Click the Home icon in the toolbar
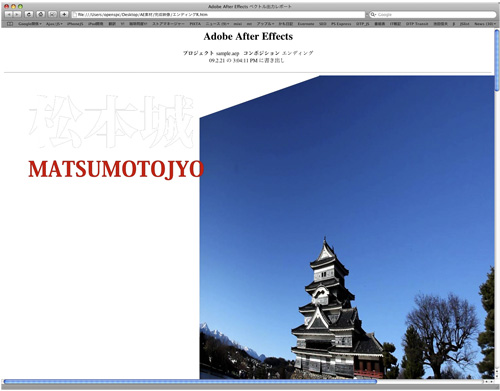This screenshot has width=500, height=391. point(41,14)
